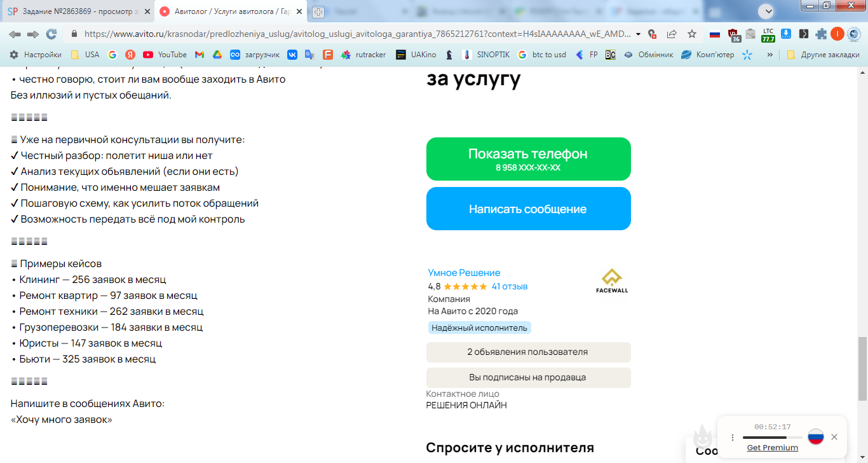The image size is (868, 463).
Task: Open the blue download extension icon
Action: click(786, 34)
